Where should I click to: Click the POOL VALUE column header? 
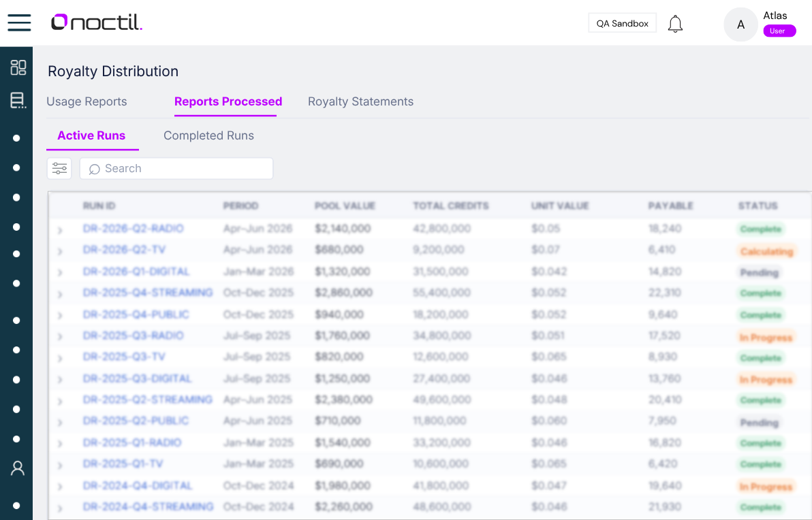point(345,206)
